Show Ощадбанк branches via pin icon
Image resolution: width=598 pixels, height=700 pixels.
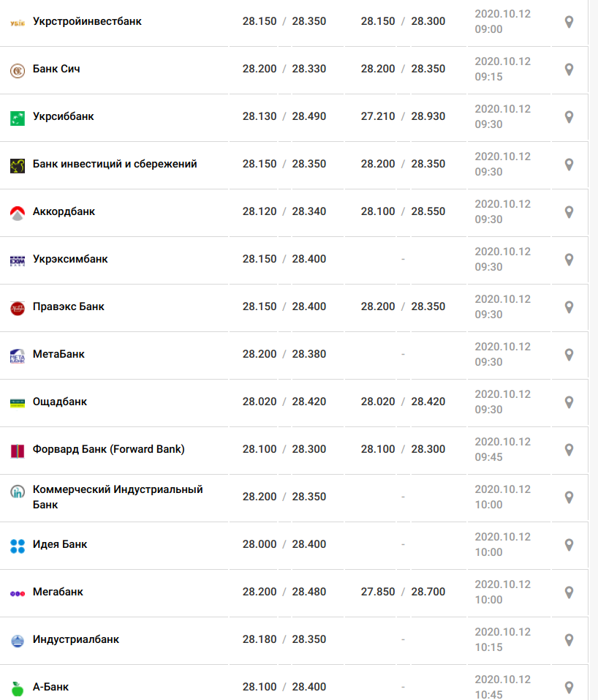pos(569,402)
